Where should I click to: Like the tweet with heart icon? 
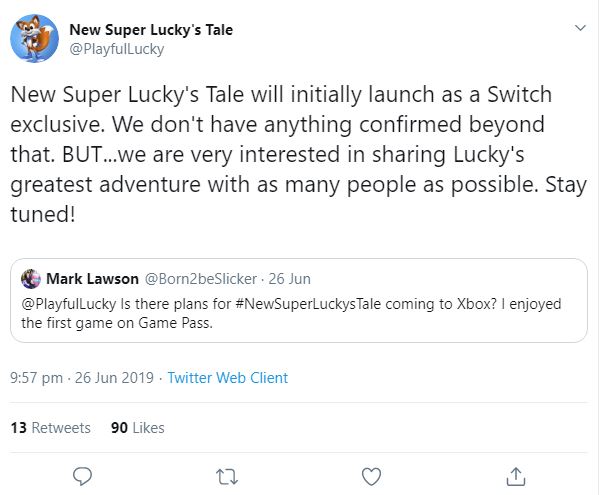(371, 474)
